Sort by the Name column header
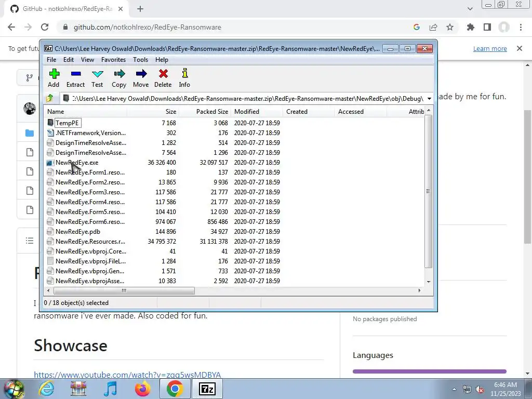Image resolution: width=532 pixels, height=399 pixels. click(x=86, y=112)
